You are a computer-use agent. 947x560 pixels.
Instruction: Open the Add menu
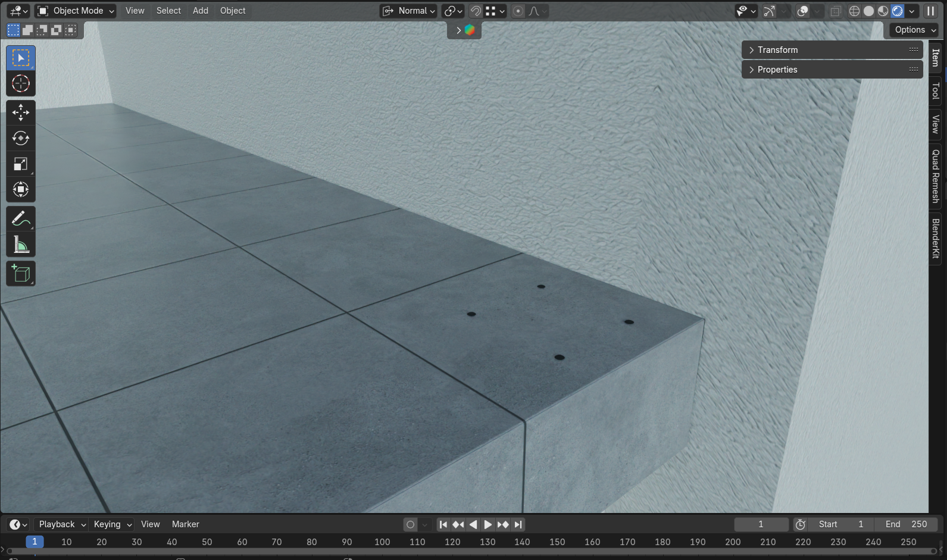201,11
